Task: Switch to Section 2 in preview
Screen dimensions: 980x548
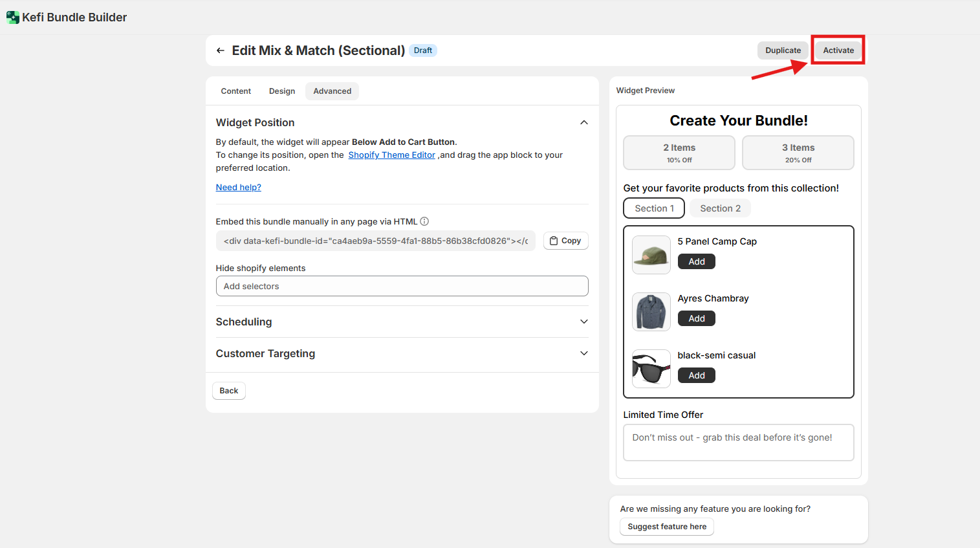Action: [720, 208]
